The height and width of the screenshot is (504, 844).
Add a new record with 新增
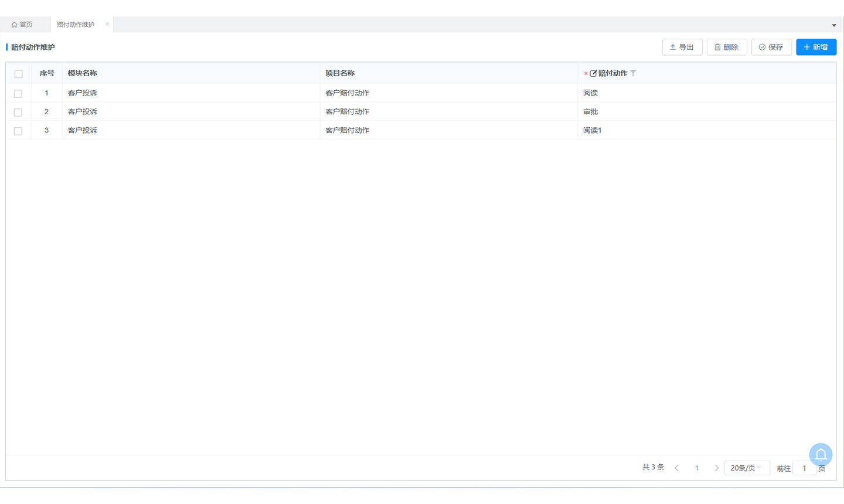pyautogui.click(x=816, y=47)
